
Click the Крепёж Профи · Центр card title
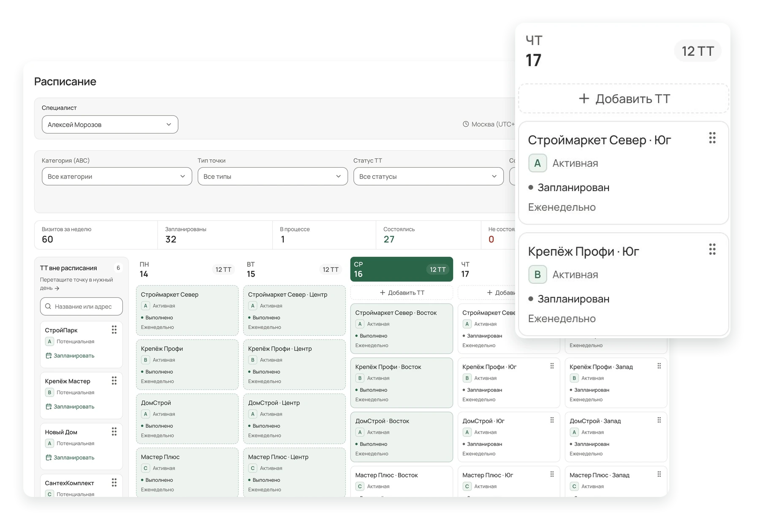click(280, 349)
